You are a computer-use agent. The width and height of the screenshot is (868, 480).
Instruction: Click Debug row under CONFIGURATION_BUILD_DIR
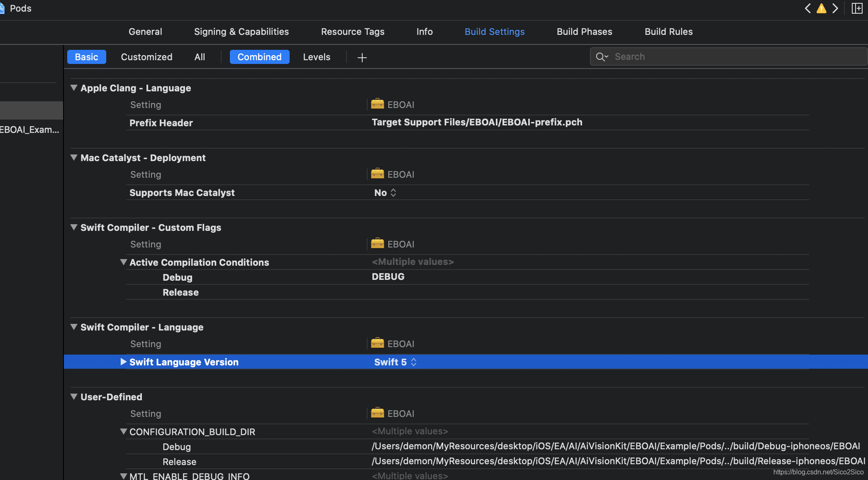pyautogui.click(x=176, y=447)
